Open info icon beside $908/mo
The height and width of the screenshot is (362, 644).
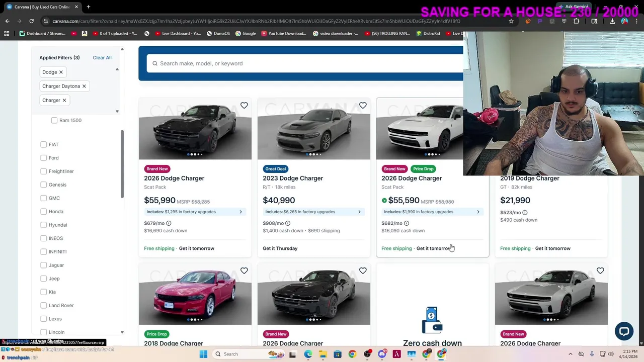click(288, 223)
